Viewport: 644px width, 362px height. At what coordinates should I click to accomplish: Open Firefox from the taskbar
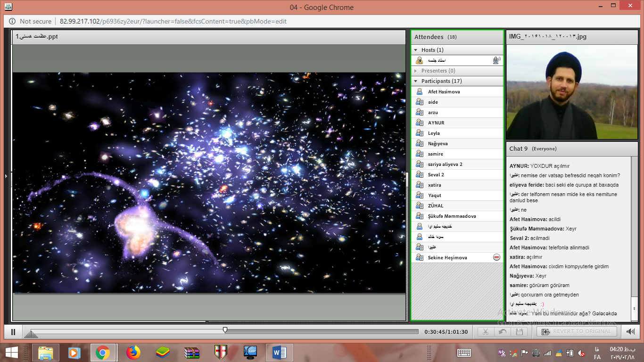[133, 352]
